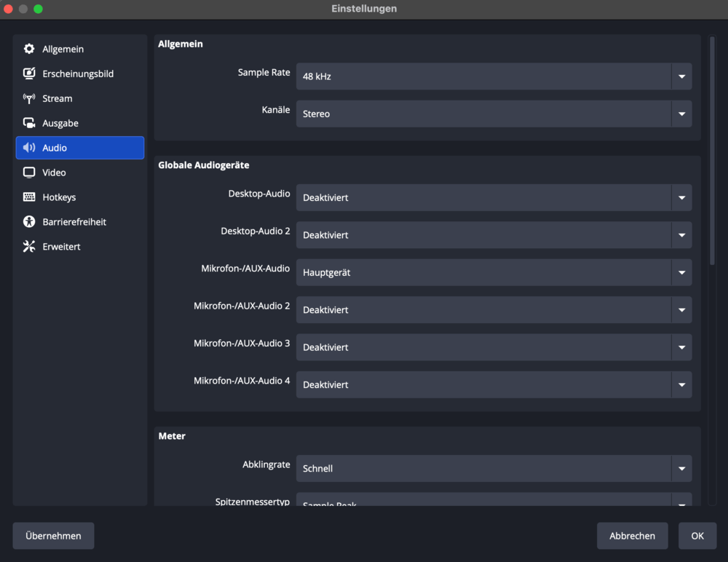Viewport: 728px width, 562px height.
Task: Open the Desktop-Audio 2 dropdown
Action: (x=493, y=235)
